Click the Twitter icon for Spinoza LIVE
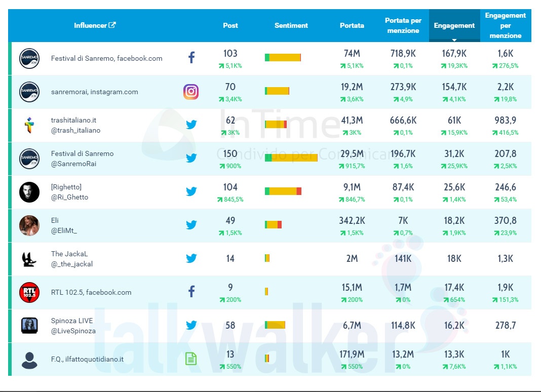 191,325
